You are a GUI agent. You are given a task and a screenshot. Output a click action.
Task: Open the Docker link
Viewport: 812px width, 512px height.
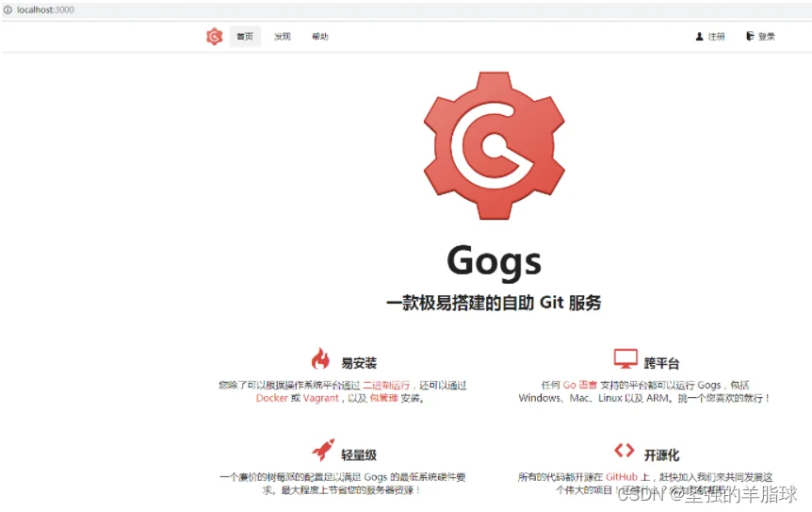[272, 398]
